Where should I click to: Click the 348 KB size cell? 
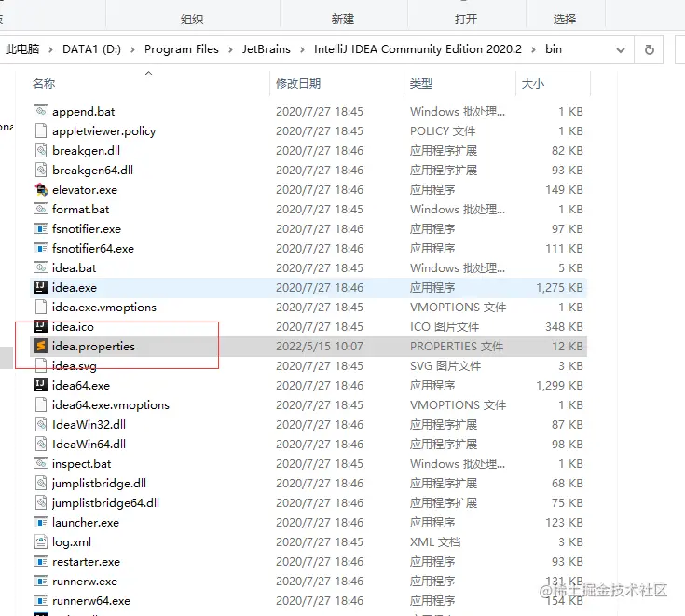pos(564,326)
